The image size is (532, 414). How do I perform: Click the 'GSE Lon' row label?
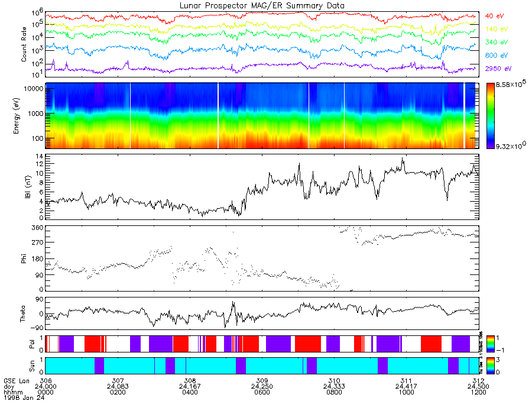17,381
